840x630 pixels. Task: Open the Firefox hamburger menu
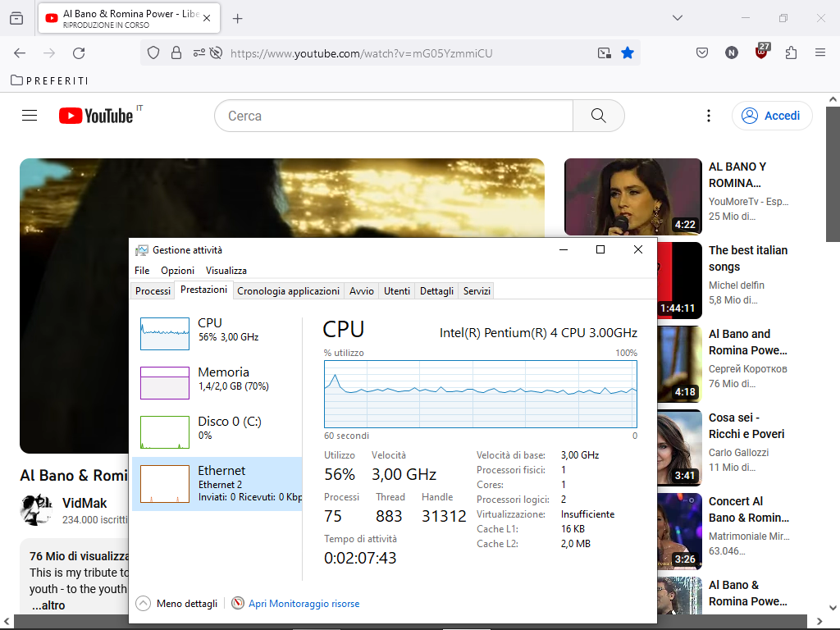coord(820,52)
